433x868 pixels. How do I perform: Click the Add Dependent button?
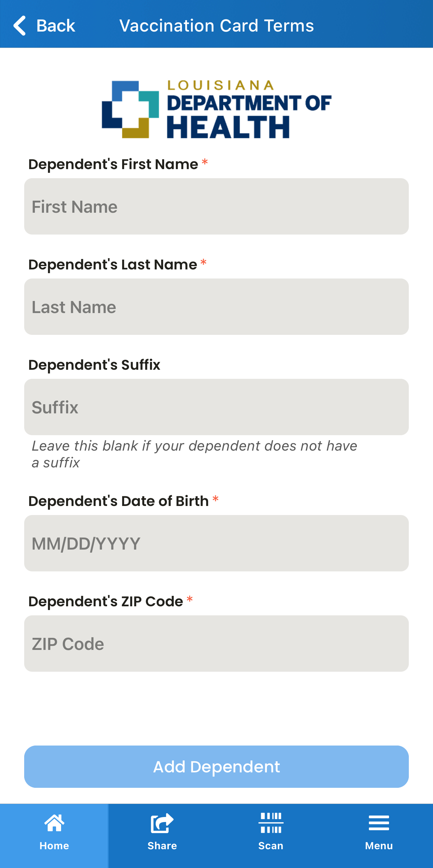pyautogui.click(x=216, y=767)
